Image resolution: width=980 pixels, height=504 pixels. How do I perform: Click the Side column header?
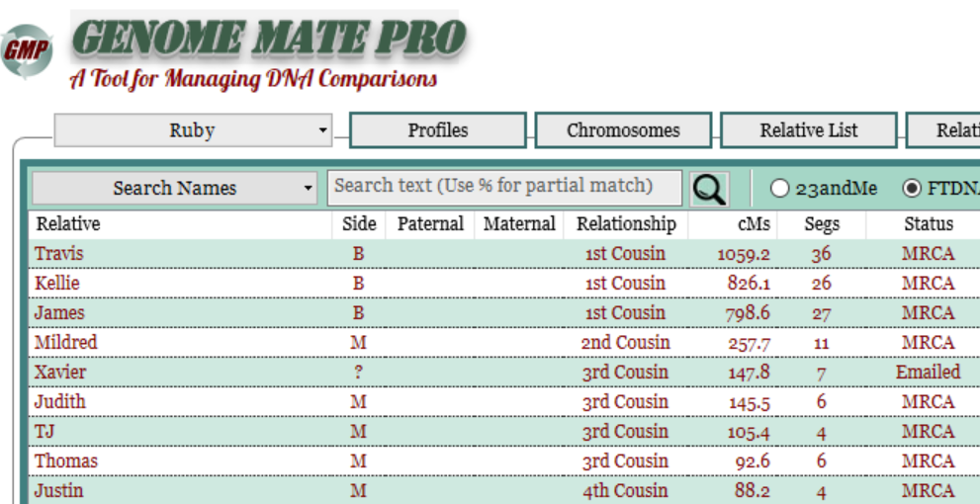tap(358, 224)
